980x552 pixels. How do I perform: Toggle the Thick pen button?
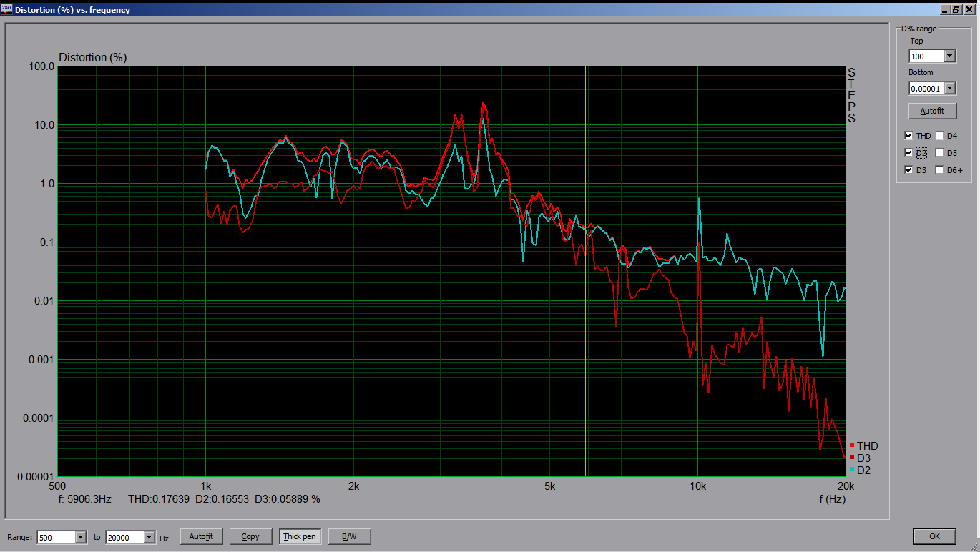pyautogui.click(x=300, y=536)
